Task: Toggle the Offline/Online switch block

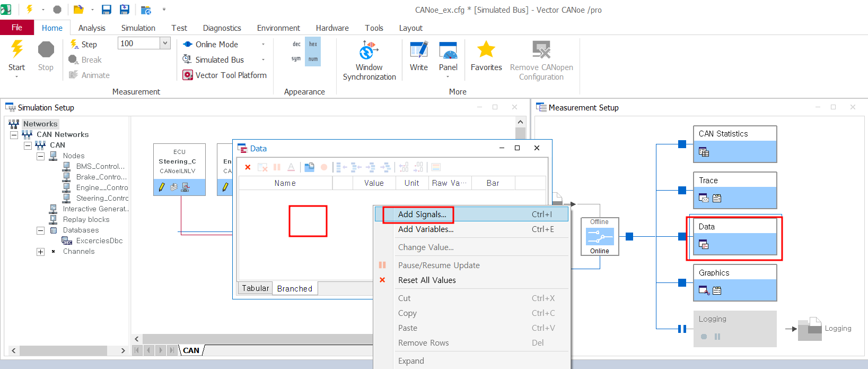Action: pos(600,236)
